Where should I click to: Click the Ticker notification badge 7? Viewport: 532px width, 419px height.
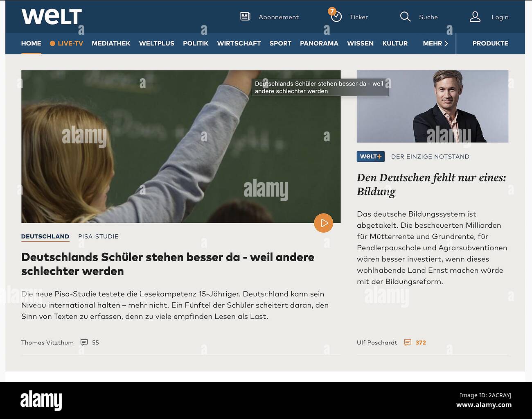click(332, 11)
